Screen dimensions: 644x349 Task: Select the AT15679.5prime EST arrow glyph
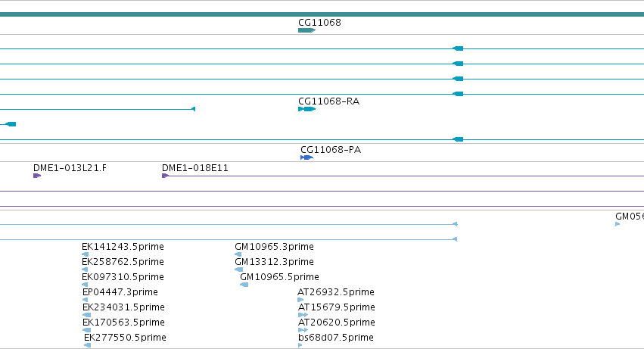(x=303, y=315)
